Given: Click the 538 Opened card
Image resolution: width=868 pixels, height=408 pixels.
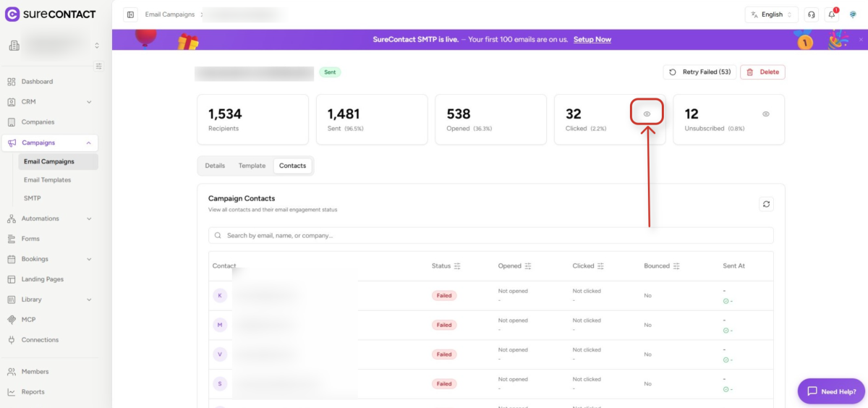Looking at the screenshot, I should click(x=491, y=119).
